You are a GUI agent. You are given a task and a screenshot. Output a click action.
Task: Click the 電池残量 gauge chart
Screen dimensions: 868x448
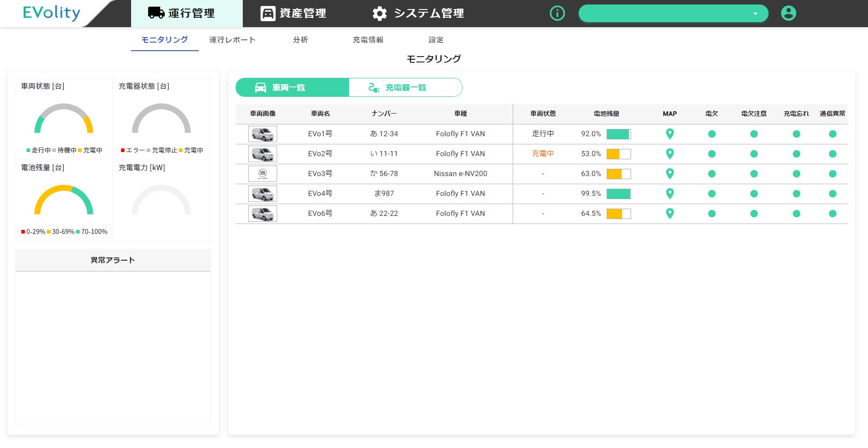coord(64,200)
